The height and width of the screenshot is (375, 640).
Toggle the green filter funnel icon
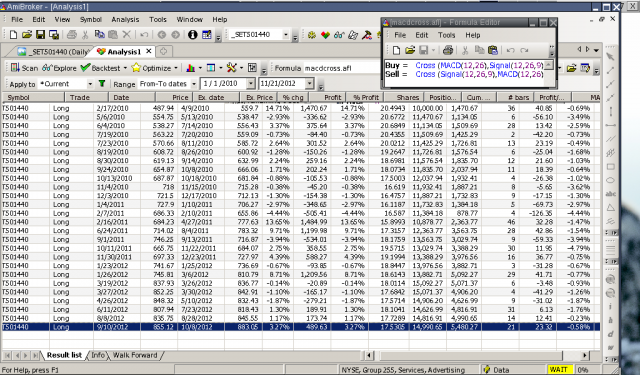[102, 84]
